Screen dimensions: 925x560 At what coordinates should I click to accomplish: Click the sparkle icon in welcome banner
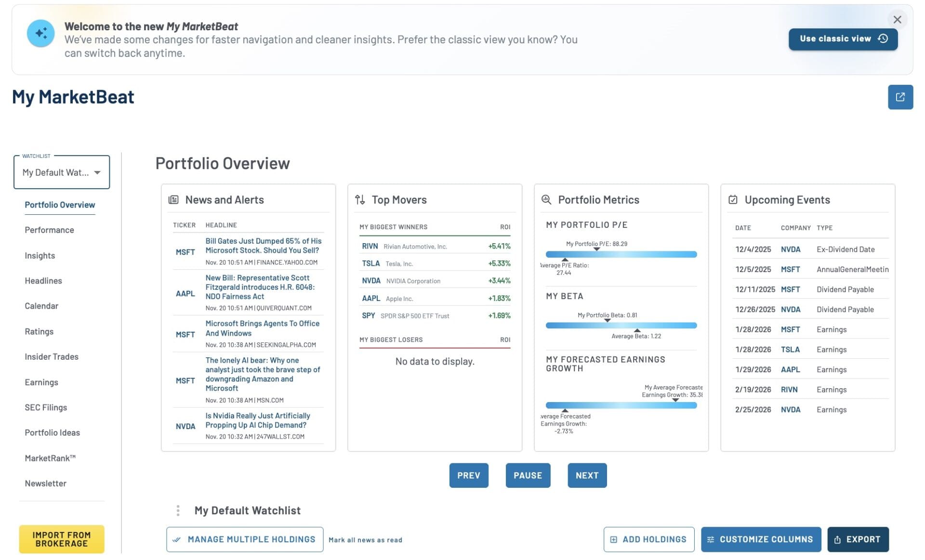(40, 33)
